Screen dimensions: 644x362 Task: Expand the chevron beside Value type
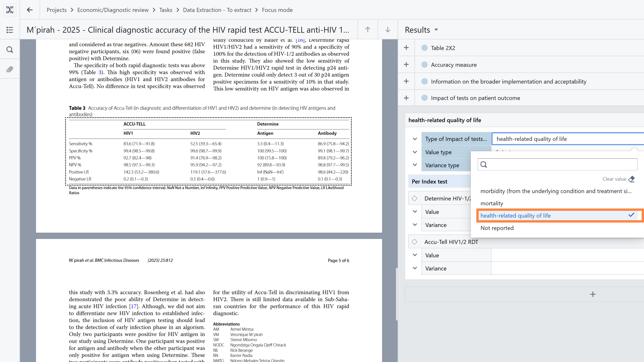[x=415, y=152]
